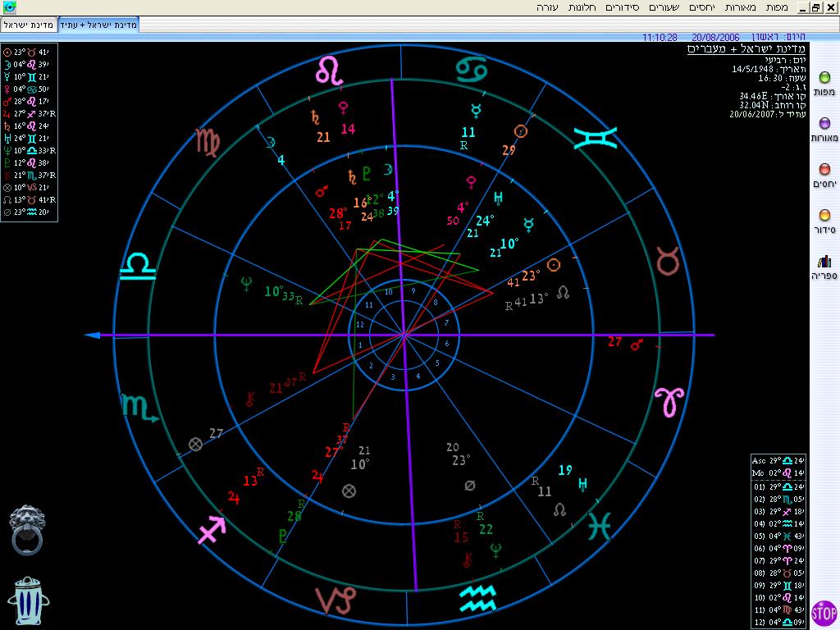Image resolution: width=840 pixels, height=630 pixels.
Task: Click the red יחסים sidebar button
Action: click(x=824, y=170)
